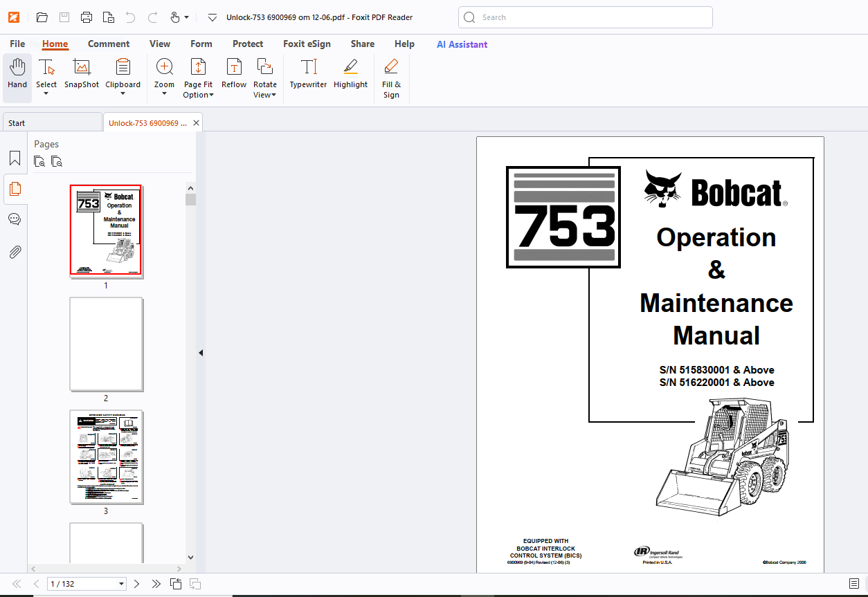Screen dimensions: 868x597
Task: Open the Page Fit Option dropdown arrow
Action: pos(212,95)
